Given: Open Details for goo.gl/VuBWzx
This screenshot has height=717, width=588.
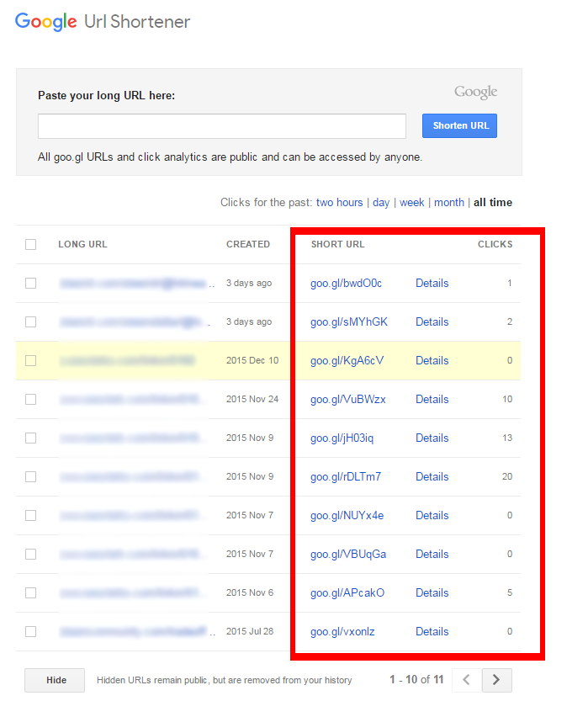Looking at the screenshot, I should pyautogui.click(x=432, y=400).
